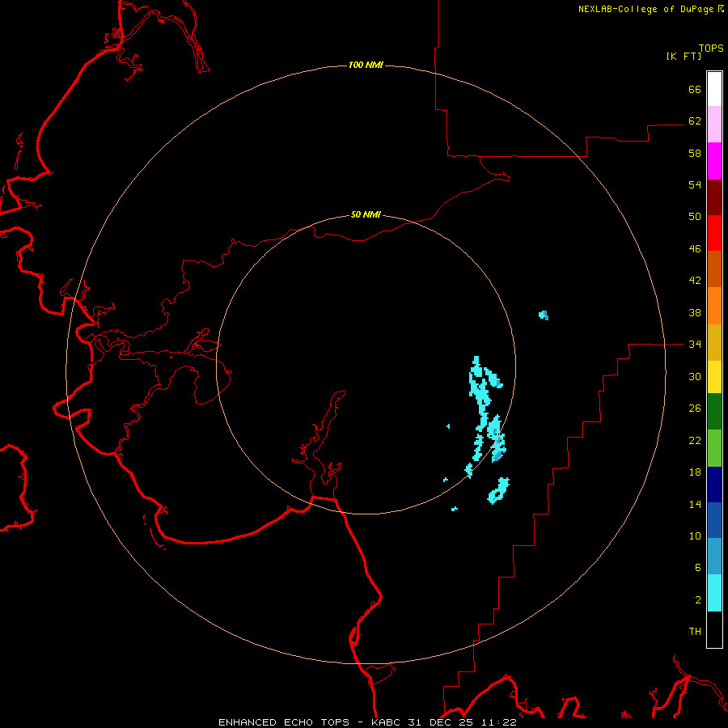Click the legend value 62
The image size is (728, 728).
pyautogui.click(x=695, y=121)
